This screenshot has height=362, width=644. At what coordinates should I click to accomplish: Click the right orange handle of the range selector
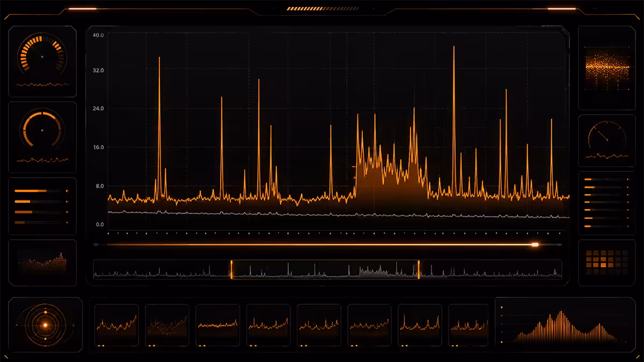click(x=419, y=270)
